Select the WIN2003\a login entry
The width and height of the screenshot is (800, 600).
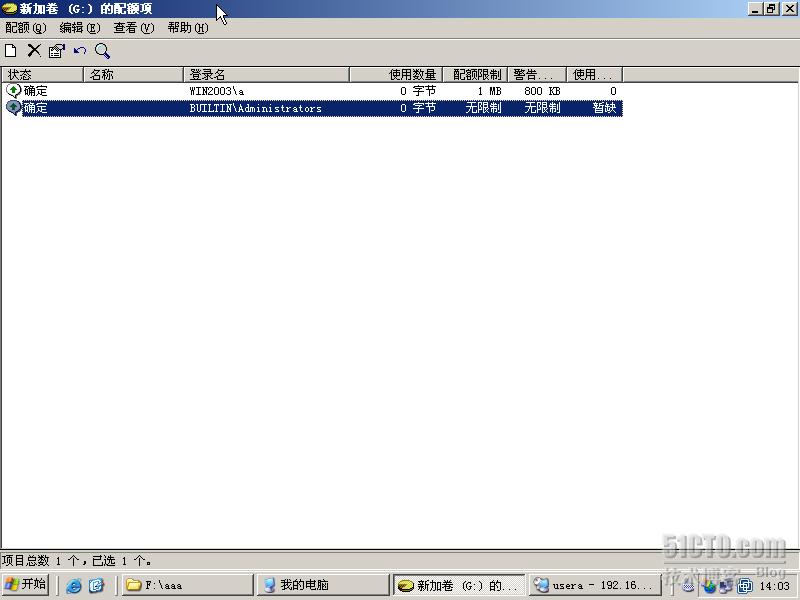coord(216,91)
